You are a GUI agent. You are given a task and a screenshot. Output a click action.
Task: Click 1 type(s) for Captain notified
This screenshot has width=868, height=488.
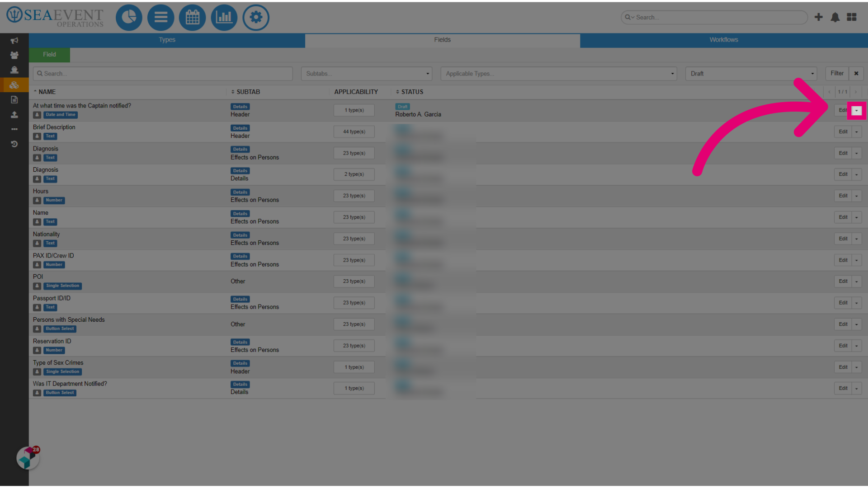click(354, 110)
